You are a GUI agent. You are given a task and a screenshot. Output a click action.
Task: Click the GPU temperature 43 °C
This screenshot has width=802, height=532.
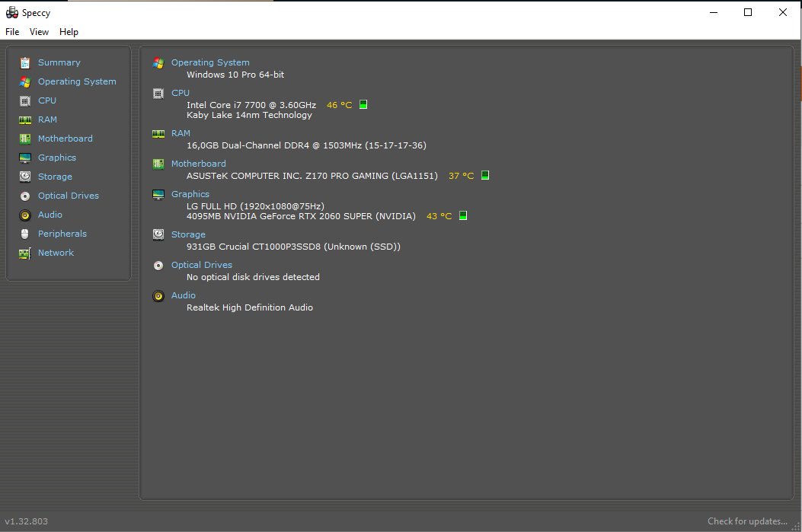tap(439, 216)
